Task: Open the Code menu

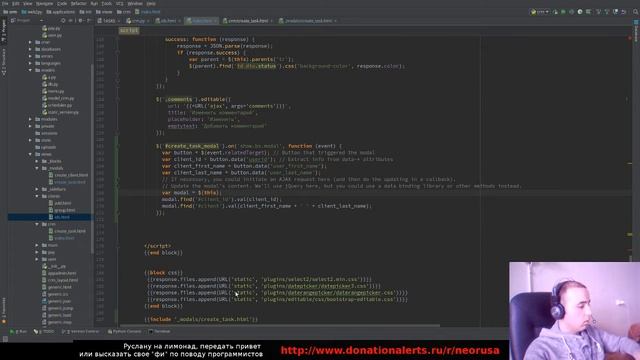Action: (x=62, y=3)
